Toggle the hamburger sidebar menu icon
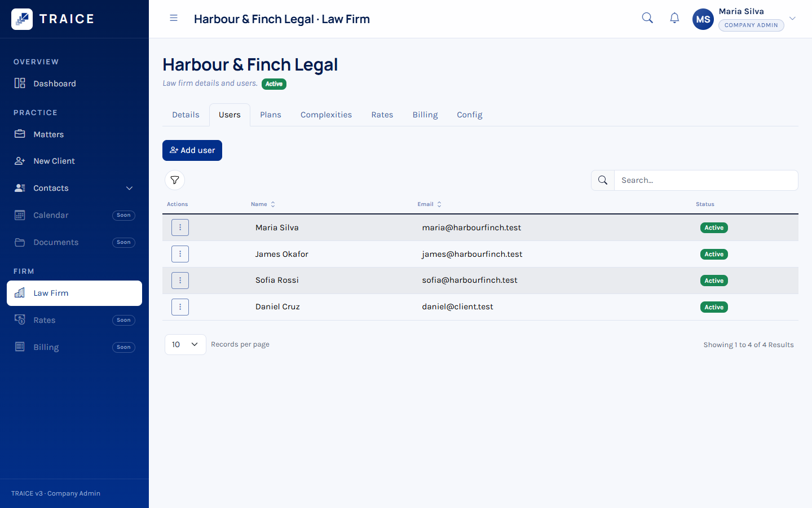Screen dimensions: 812x508 [x=174, y=18]
